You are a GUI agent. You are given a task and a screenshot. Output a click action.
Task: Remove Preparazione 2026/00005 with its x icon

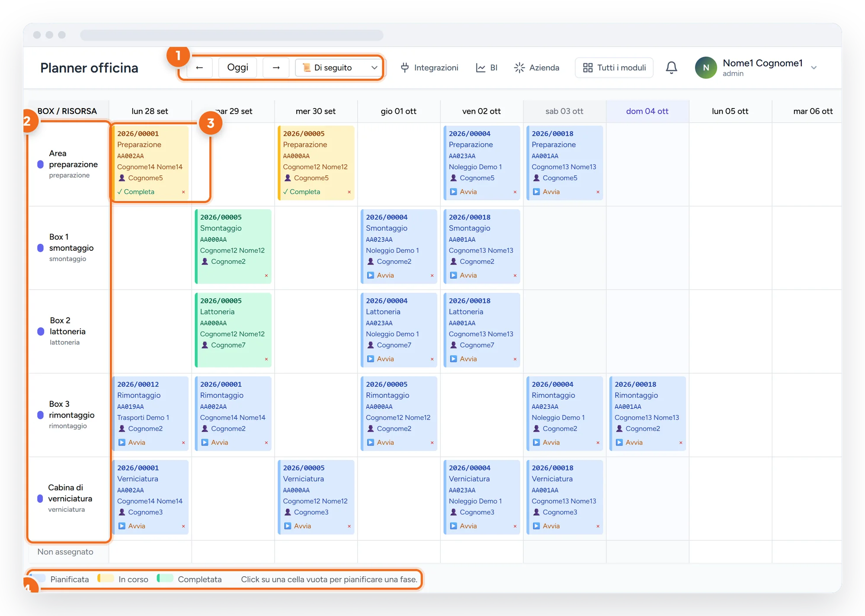click(x=349, y=192)
